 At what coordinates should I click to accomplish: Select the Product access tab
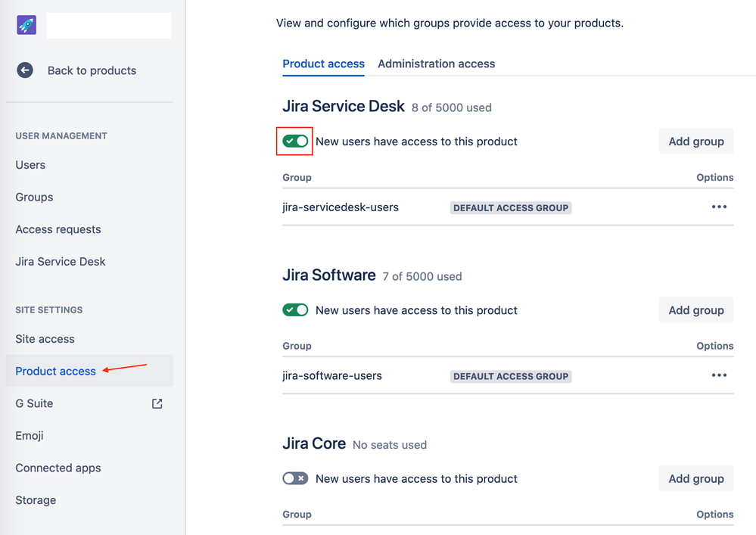click(x=323, y=64)
